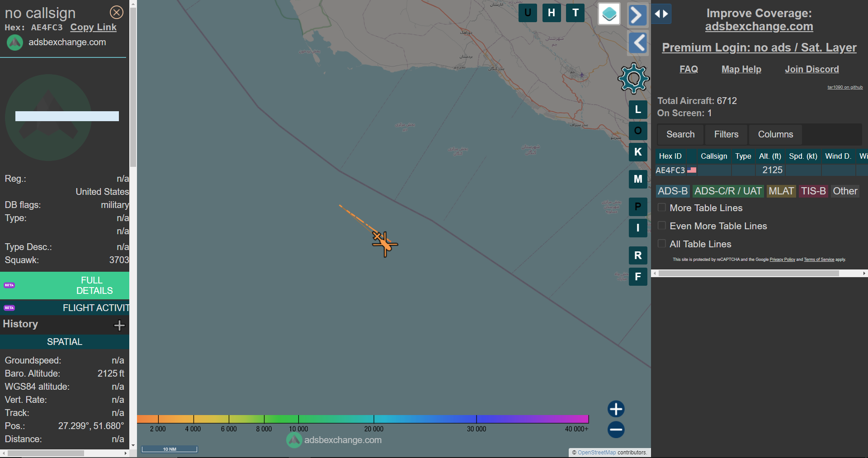868x458 pixels.
Task: Click the O map button
Action: (x=638, y=131)
